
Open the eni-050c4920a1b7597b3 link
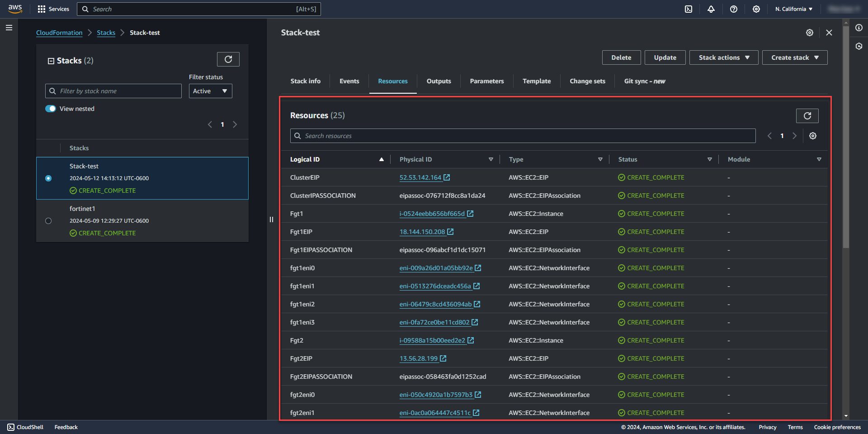(x=436, y=395)
